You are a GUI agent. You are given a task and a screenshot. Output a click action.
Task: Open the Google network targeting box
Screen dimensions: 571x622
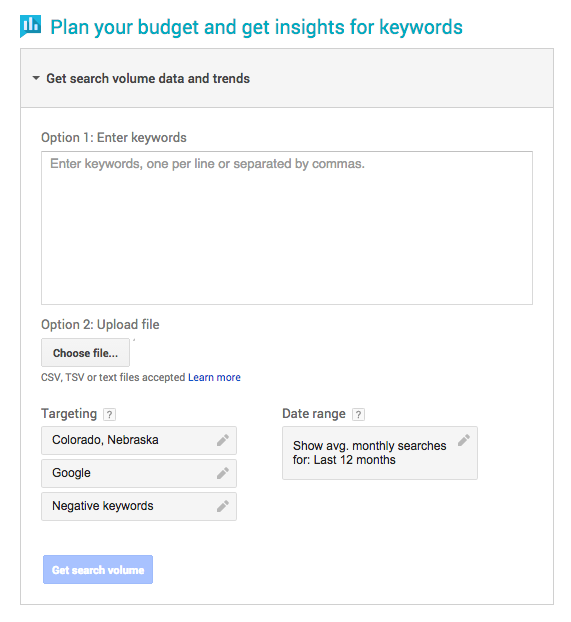[x=139, y=473]
